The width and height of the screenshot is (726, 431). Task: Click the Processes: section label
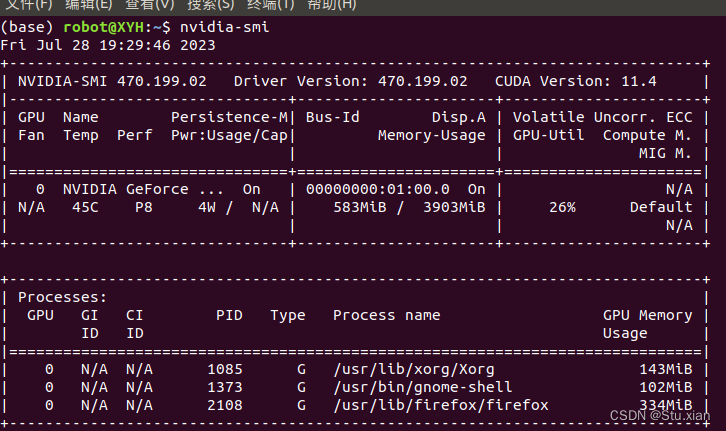[63, 297]
